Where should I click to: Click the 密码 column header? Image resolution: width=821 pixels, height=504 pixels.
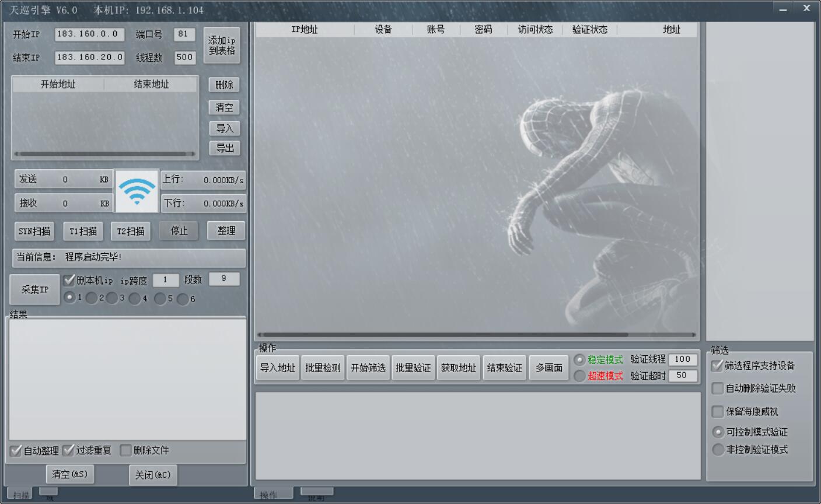[x=484, y=30]
